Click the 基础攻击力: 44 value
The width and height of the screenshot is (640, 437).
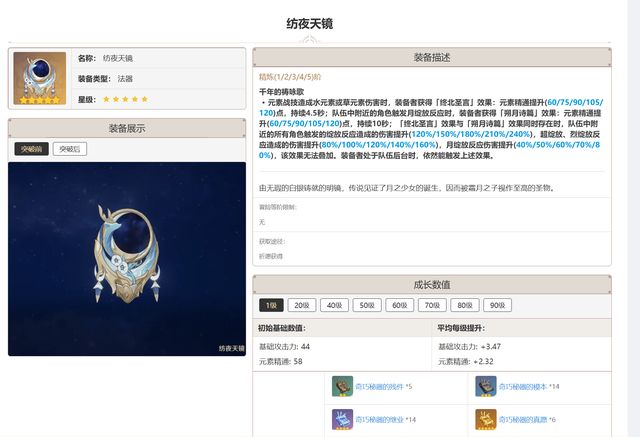coord(284,347)
